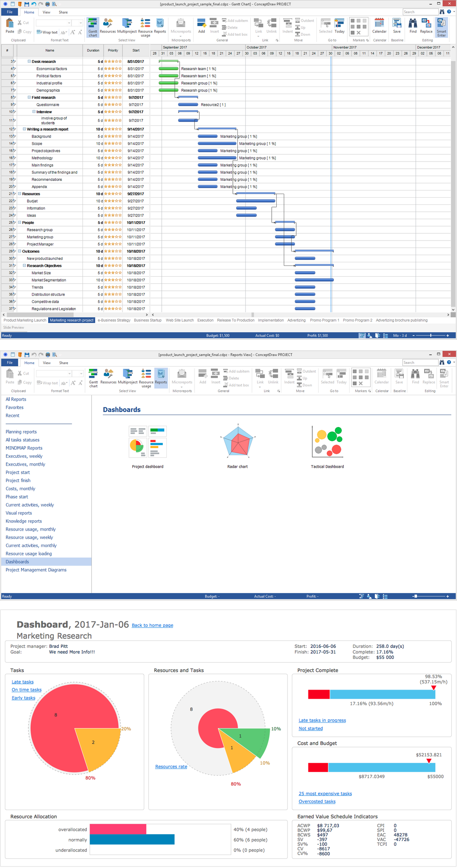Open Reports view from Gantt Chart window ribbon
457x868 pixels.
tap(160, 26)
